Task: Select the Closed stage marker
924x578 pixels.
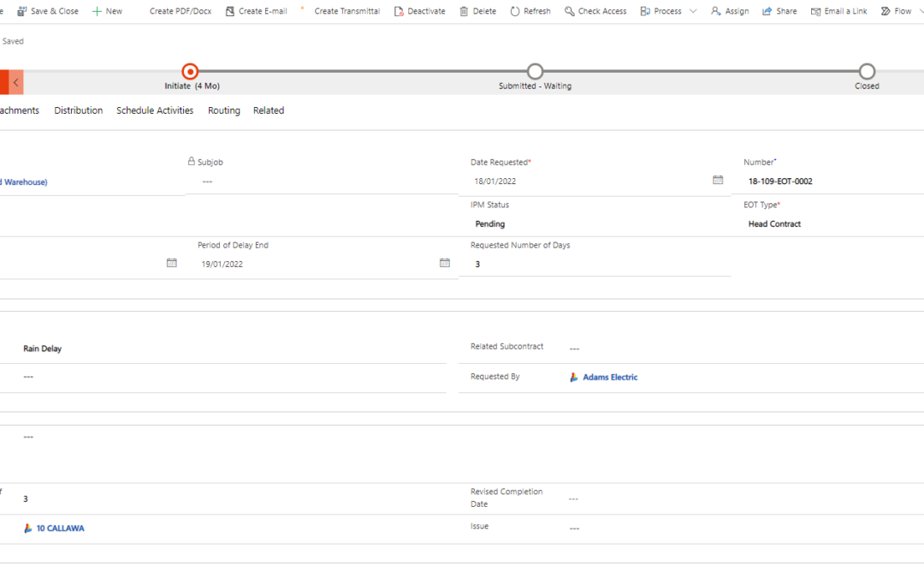Action: click(x=867, y=71)
